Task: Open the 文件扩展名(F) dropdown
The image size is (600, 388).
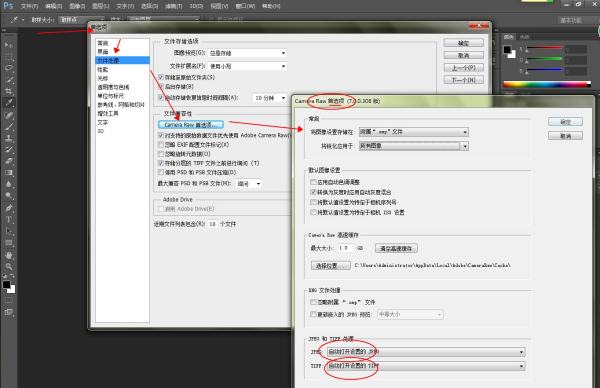Action: (x=248, y=66)
